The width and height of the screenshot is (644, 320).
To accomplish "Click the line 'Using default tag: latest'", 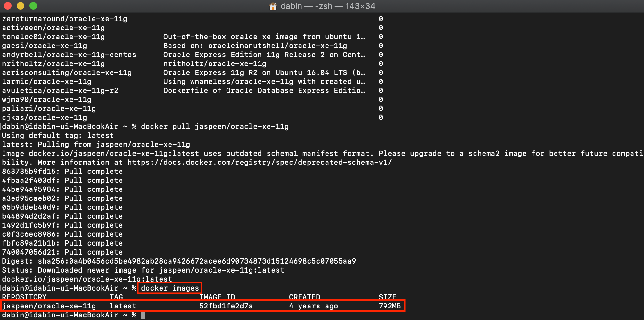I will [x=58, y=136].
